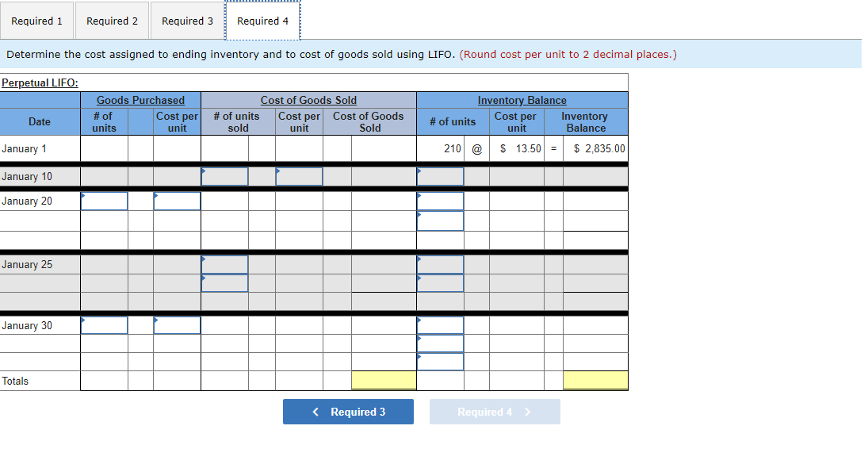Screen dimensions: 868x468
Task: Click January 20 goods purchased units field
Action: pyautogui.click(x=104, y=201)
